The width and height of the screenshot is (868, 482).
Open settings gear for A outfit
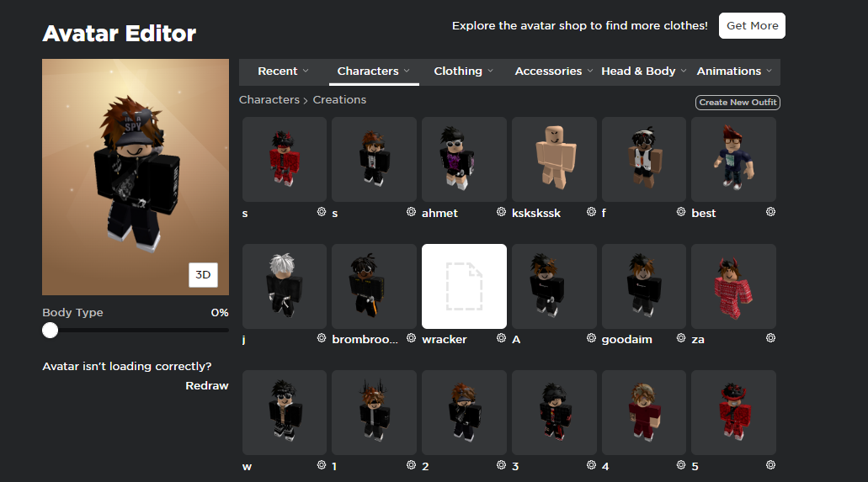591,338
